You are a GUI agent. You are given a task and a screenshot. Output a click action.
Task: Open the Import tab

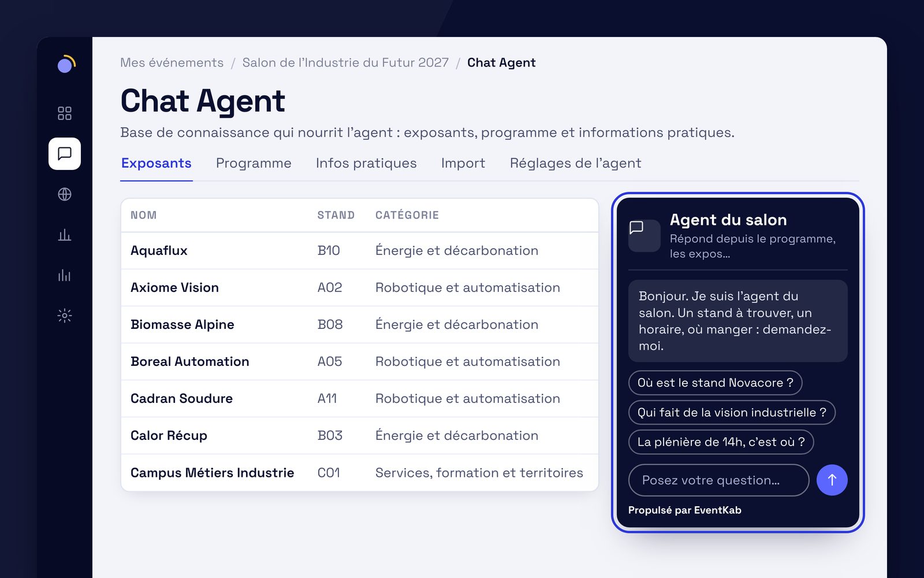point(463,163)
